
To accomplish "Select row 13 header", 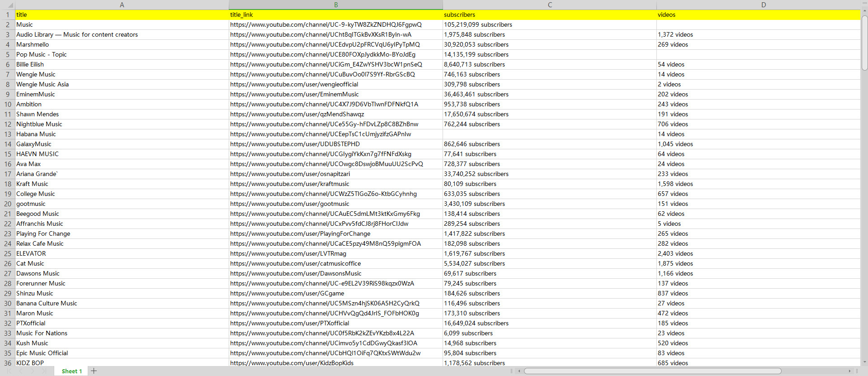I will (x=7, y=134).
